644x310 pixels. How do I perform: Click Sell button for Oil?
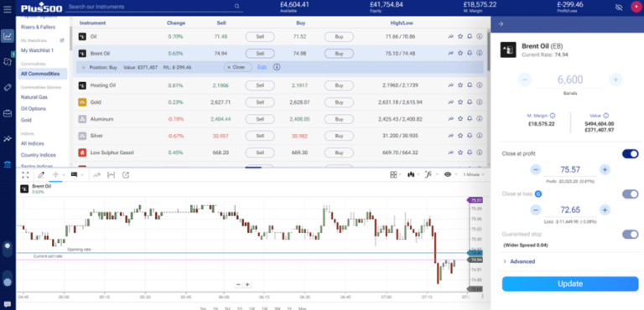[260, 37]
